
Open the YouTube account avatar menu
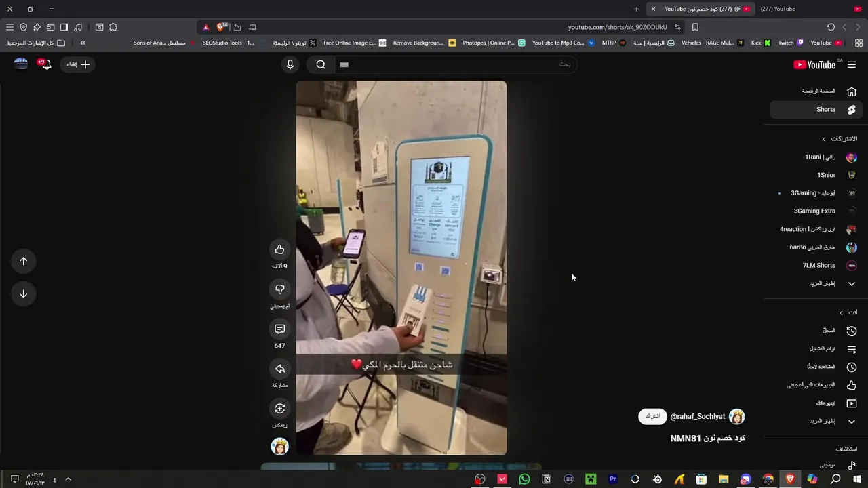[x=21, y=64]
